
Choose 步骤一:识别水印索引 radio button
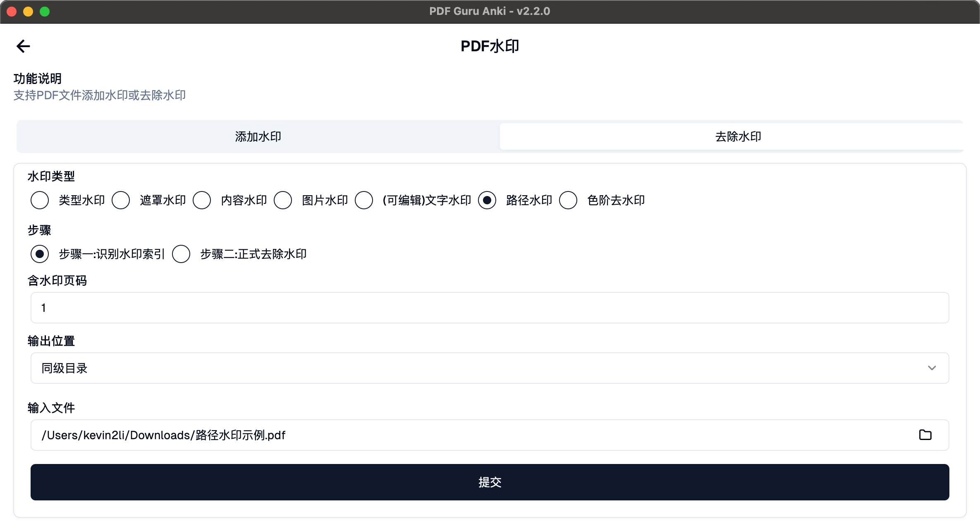coord(40,254)
